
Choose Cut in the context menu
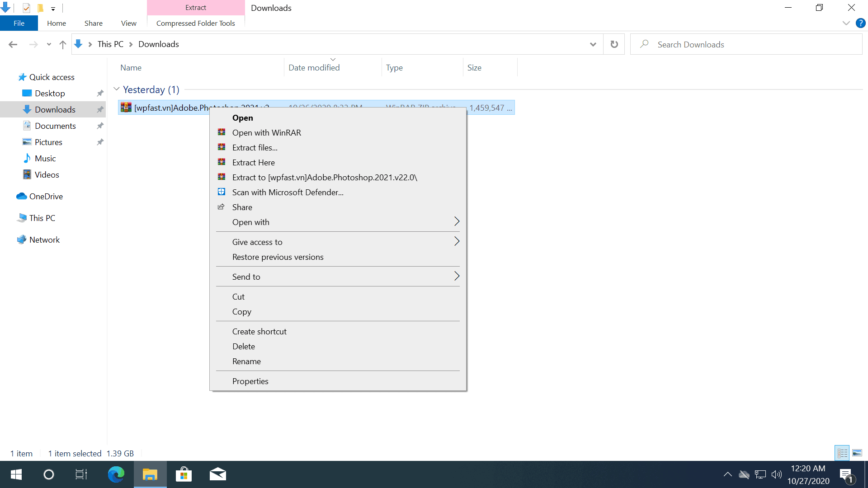338,297
